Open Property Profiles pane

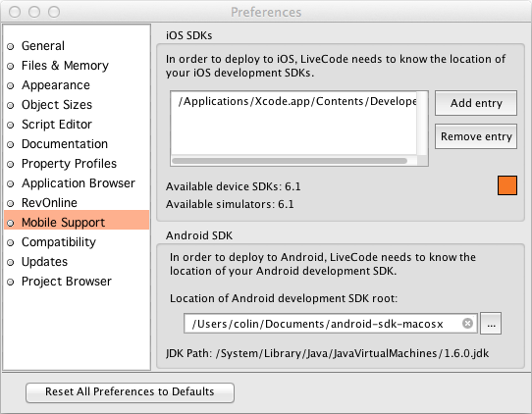pyautogui.click(x=69, y=164)
